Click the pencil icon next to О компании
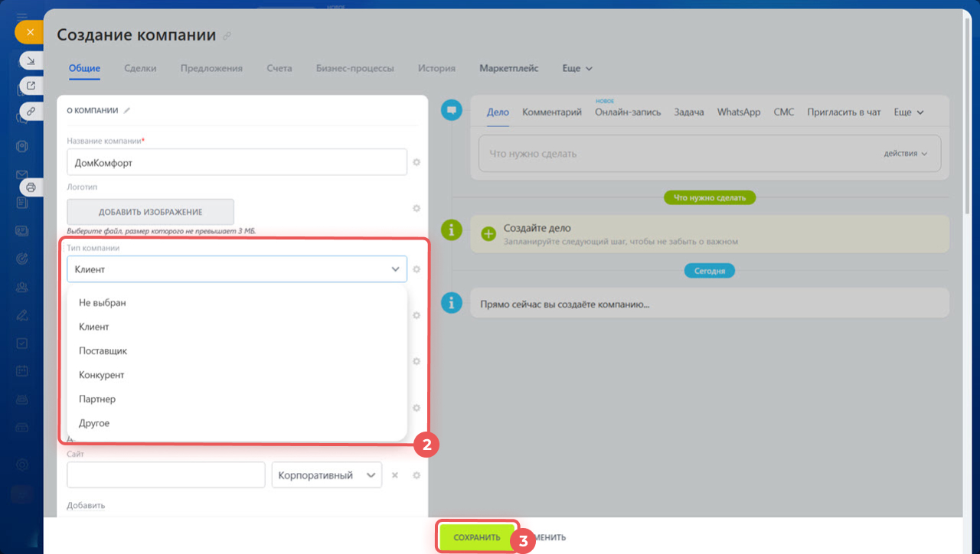This screenshot has width=980, height=554. click(x=127, y=110)
